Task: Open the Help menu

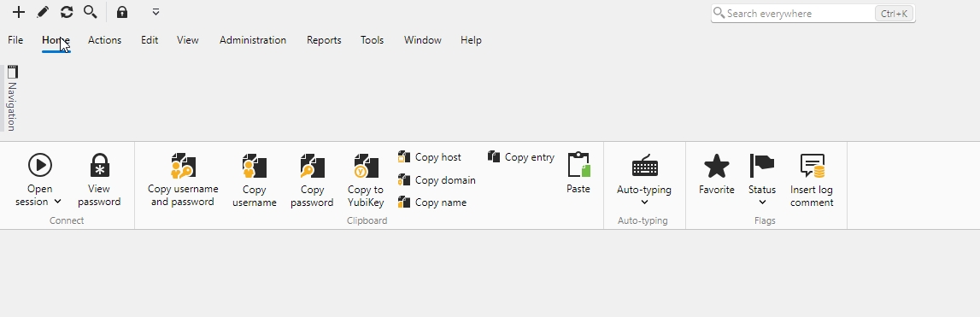Action: click(471, 40)
